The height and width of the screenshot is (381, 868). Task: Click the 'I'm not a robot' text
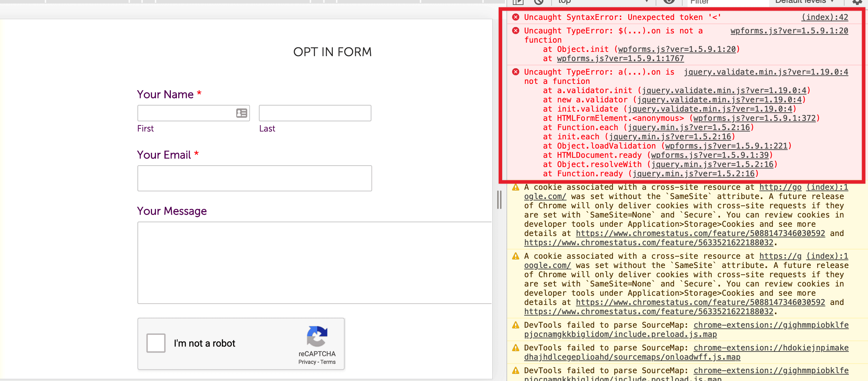[x=205, y=343]
